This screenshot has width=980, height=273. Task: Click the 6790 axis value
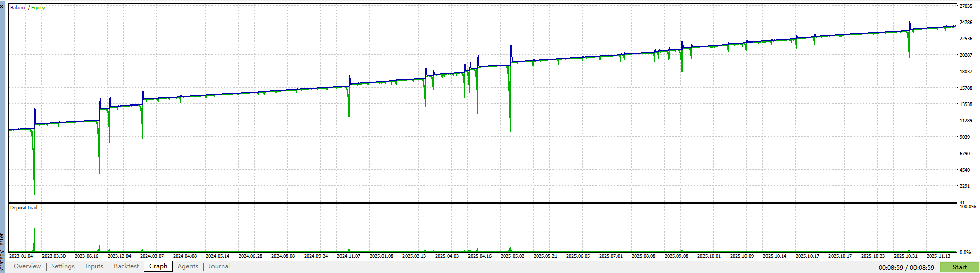coord(965,154)
